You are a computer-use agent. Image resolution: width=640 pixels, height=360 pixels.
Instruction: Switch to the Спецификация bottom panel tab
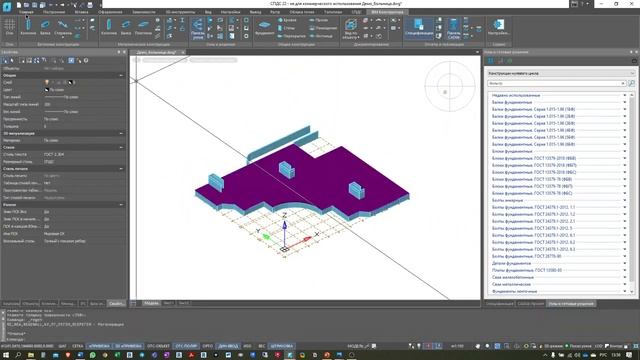(499, 304)
